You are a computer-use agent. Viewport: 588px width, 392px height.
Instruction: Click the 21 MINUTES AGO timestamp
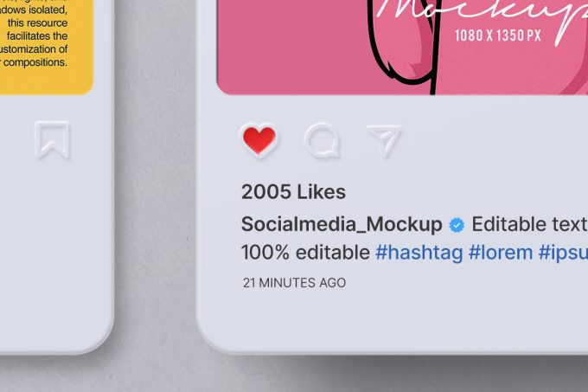(x=294, y=283)
